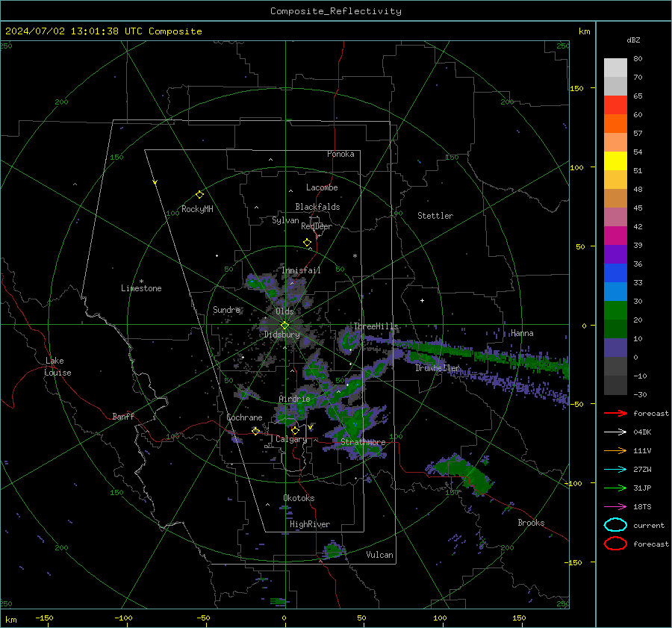672x628 pixels.
Task: Select the 20 dBZ green color swatch
Action: click(x=615, y=310)
